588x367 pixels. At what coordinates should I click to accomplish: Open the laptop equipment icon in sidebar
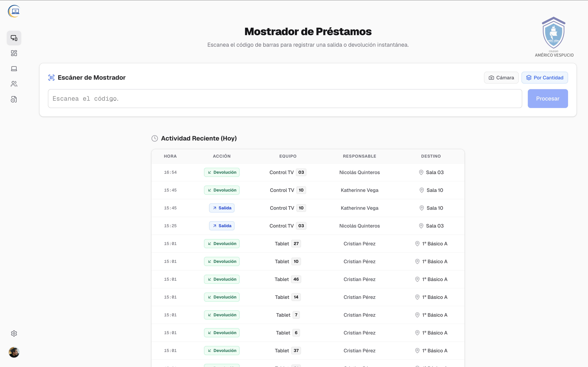point(14,69)
